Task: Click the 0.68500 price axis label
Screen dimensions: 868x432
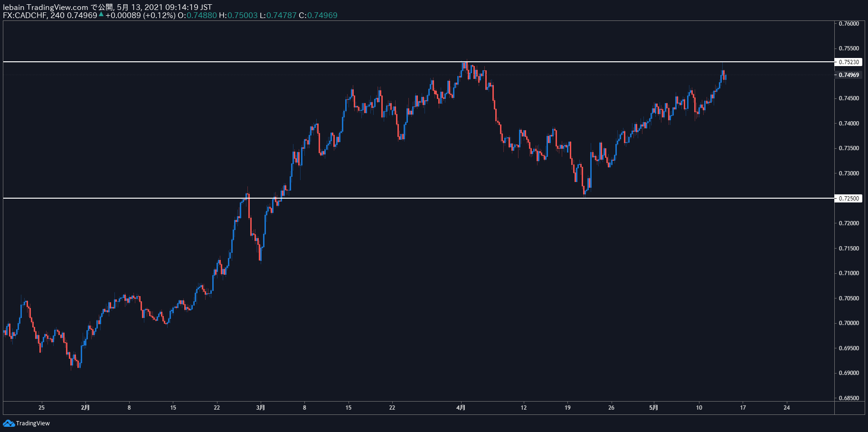Action: 849,398
